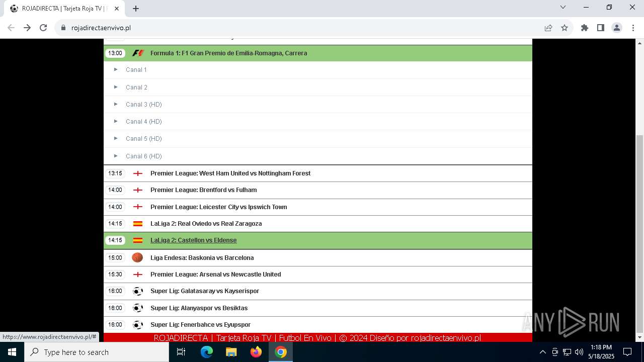Click the arrow next to Canal 1
Viewport: 644px width, 362px height.
[116, 69]
